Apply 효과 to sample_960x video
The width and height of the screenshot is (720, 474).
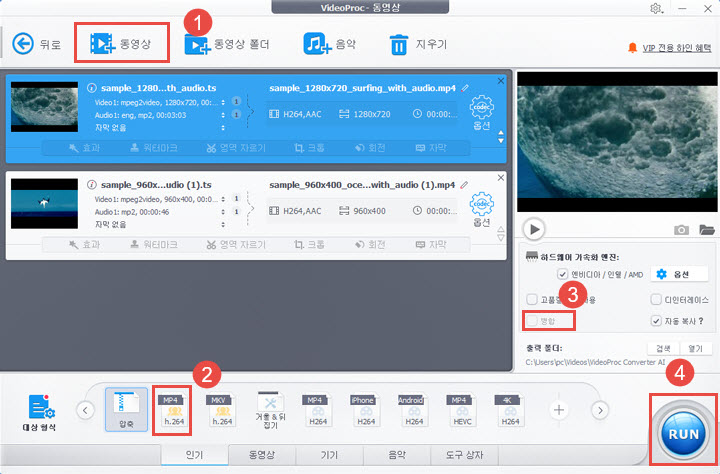[x=84, y=245]
